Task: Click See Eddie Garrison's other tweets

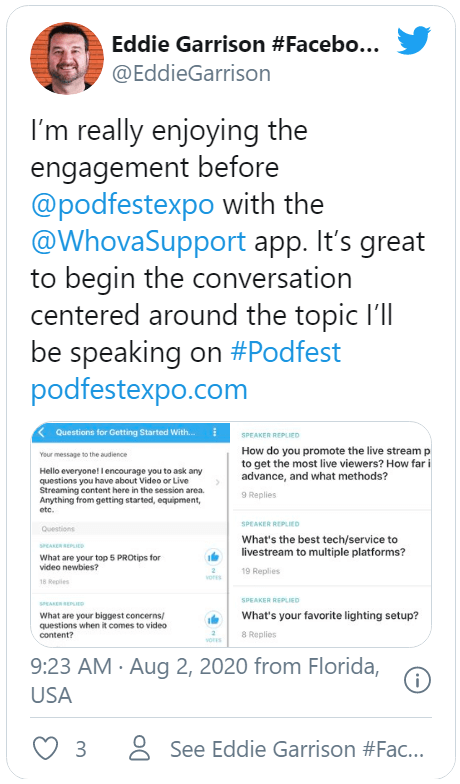Action: click(297, 749)
